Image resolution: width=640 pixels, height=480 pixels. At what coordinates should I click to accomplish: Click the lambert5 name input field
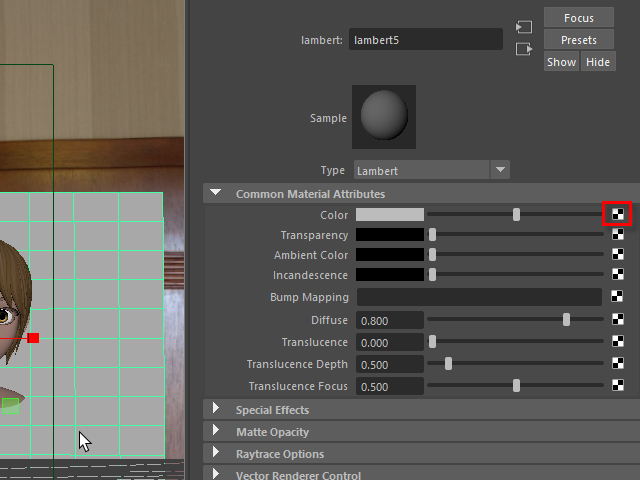pyautogui.click(x=426, y=40)
